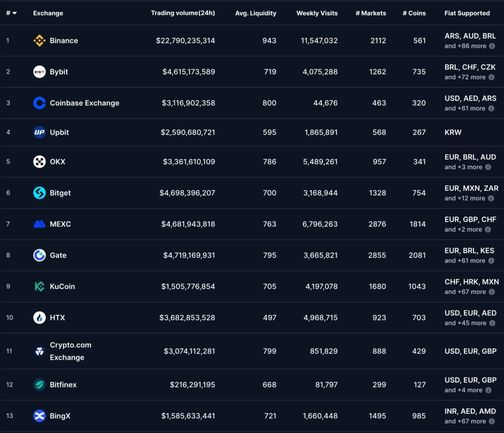Viewport: 504px width, 433px height.
Task: Open the HTX exchange link
Action: [x=57, y=317]
